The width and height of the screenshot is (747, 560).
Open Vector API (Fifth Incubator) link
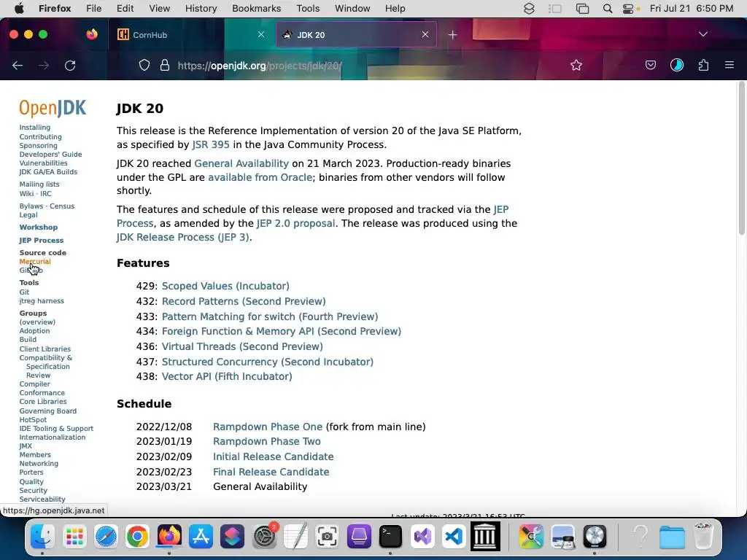pos(227,377)
